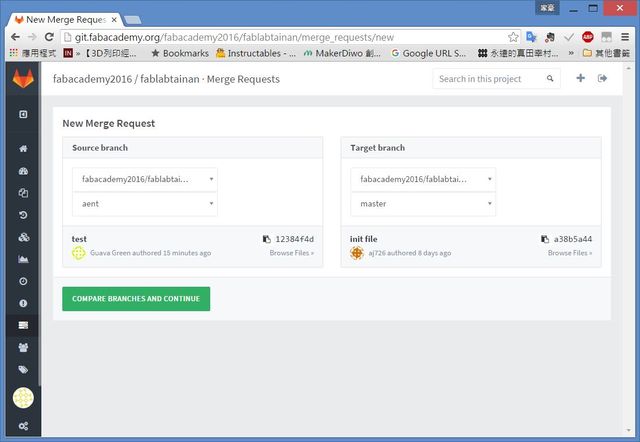Click the checkmark extension icon
The image size is (640, 442).
569,37
